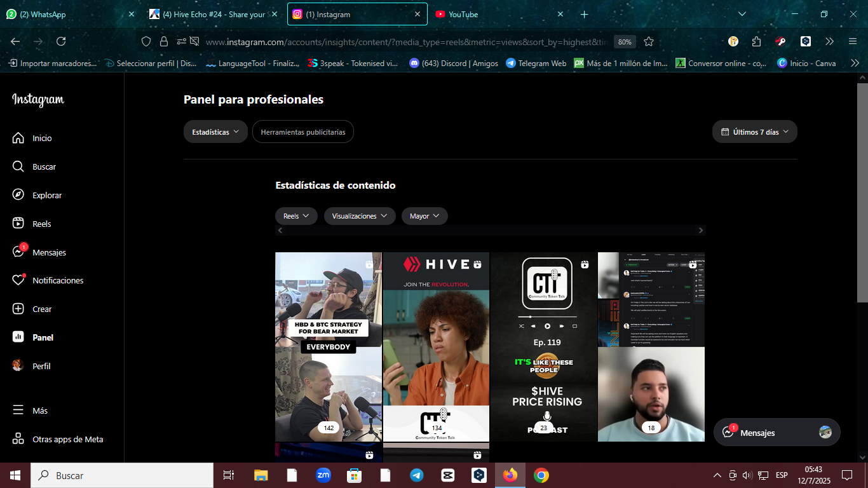Open Reels in the left sidebar

coord(32,224)
